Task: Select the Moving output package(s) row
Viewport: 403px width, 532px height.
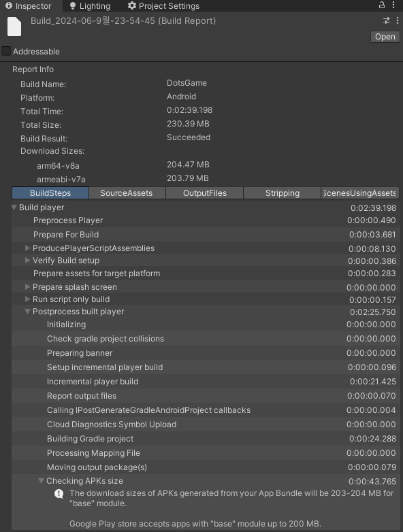Action: (x=205, y=467)
